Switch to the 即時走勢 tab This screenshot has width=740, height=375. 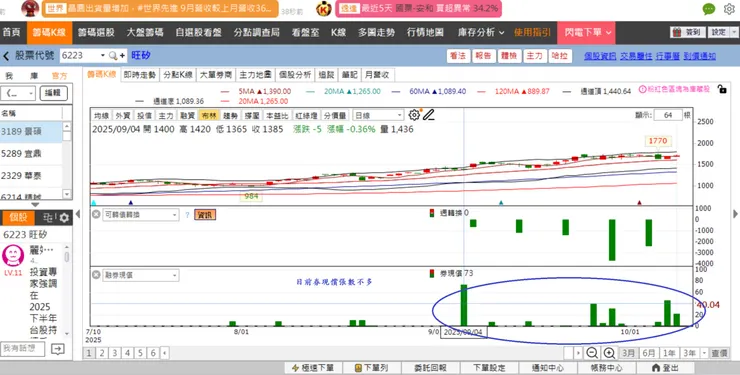click(x=139, y=75)
